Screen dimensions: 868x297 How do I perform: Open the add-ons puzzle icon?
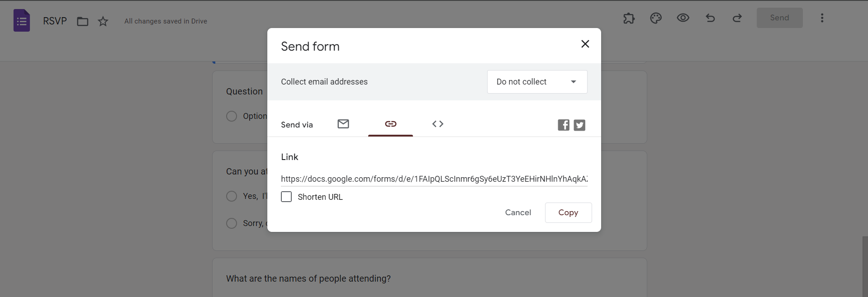[629, 18]
